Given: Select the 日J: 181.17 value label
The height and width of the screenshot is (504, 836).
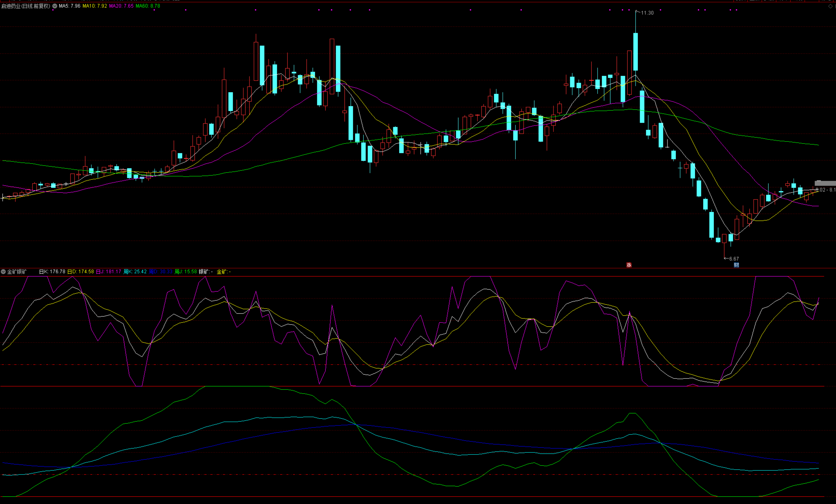Looking at the screenshot, I should click(x=109, y=272).
